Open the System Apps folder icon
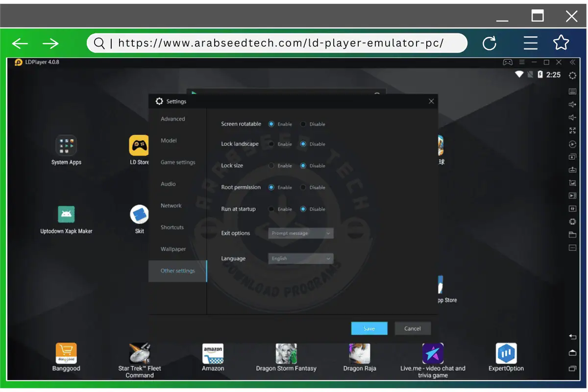Image resolution: width=588 pixels, height=392 pixels. coord(66,146)
